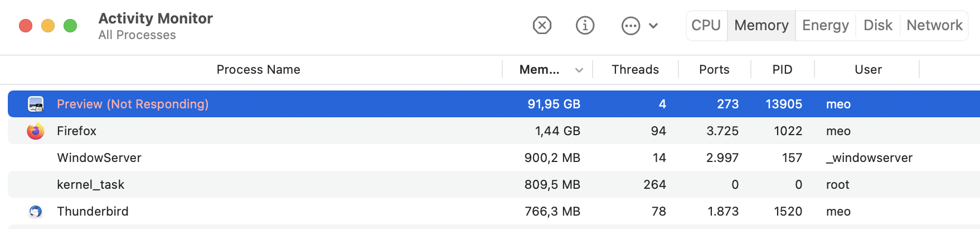This screenshot has width=980, height=229.
Task: Click PID 13905 in the Preview row
Action: [784, 104]
